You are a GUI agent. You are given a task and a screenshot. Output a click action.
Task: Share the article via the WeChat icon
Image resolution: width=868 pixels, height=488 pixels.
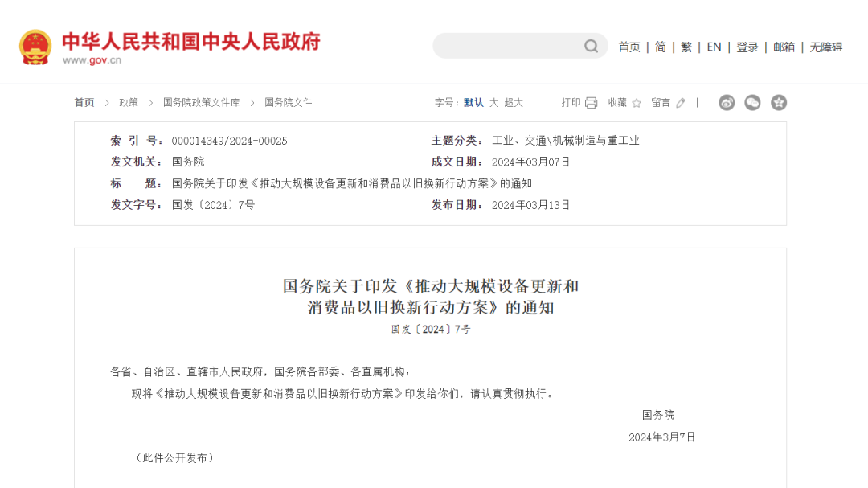(751, 103)
